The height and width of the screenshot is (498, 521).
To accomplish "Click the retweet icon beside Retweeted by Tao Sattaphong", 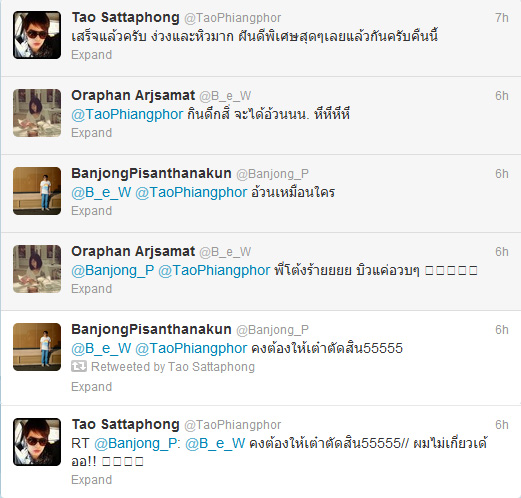I will [79, 366].
